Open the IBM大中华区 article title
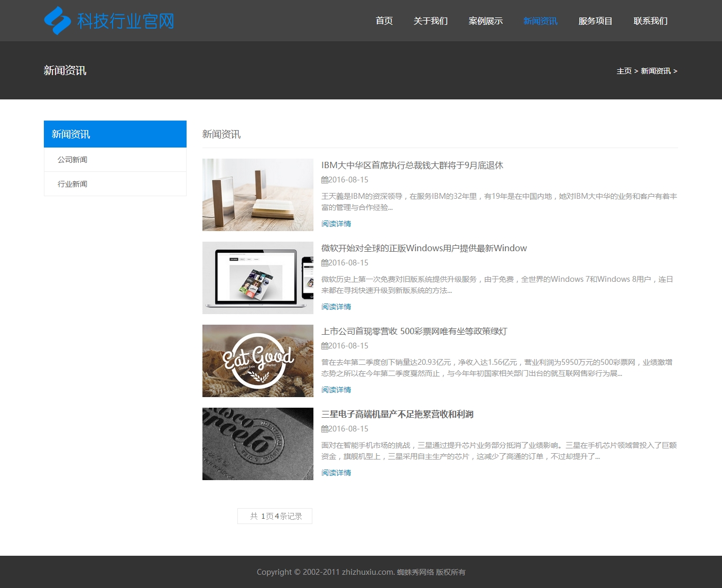The height and width of the screenshot is (588, 722). point(412,166)
